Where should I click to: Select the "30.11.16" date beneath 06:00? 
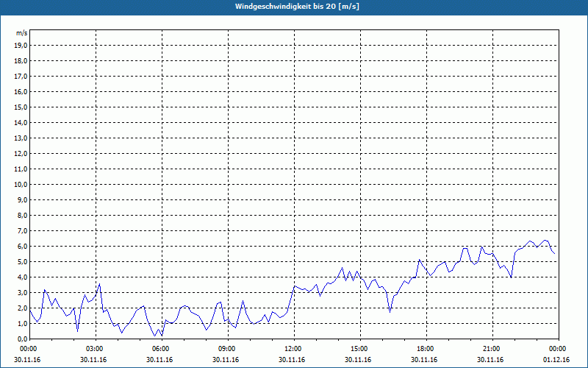tap(159, 360)
